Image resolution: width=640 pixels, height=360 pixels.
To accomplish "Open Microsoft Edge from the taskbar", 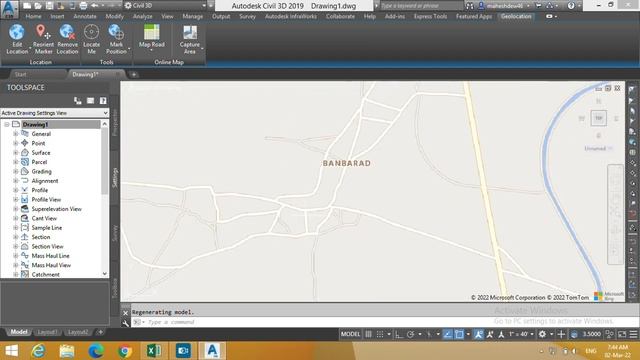I will coord(96,351).
